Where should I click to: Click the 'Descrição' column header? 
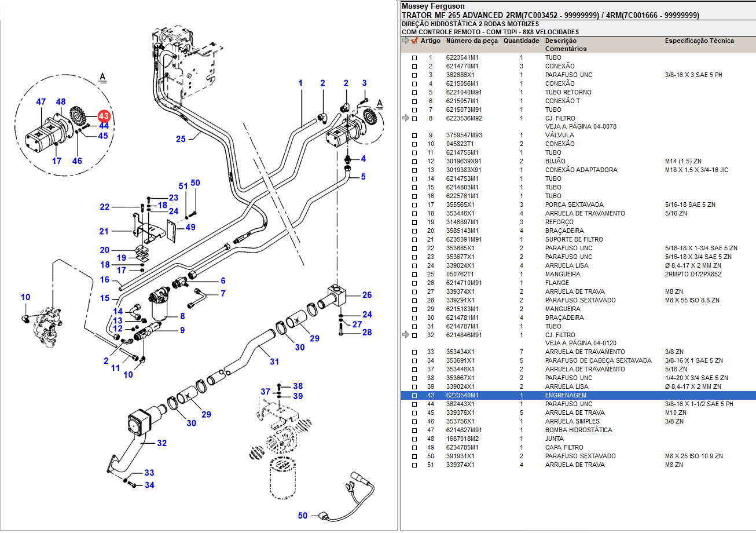click(x=560, y=41)
